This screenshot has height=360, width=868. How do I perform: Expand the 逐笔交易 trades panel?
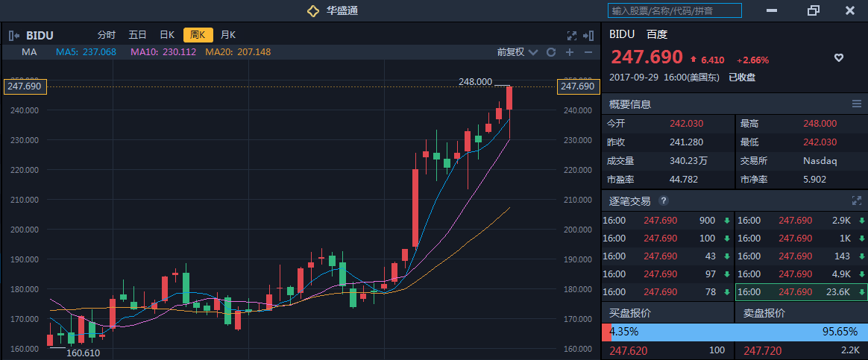click(857, 200)
